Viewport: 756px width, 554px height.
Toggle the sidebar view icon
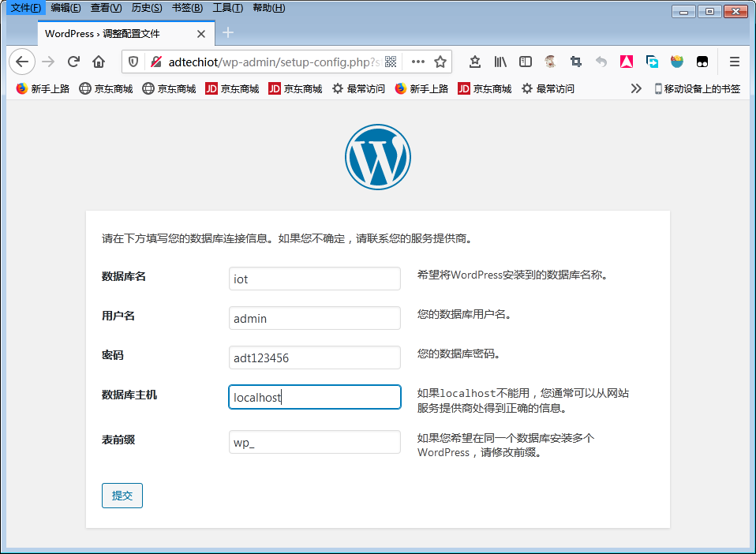coord(525,62)
